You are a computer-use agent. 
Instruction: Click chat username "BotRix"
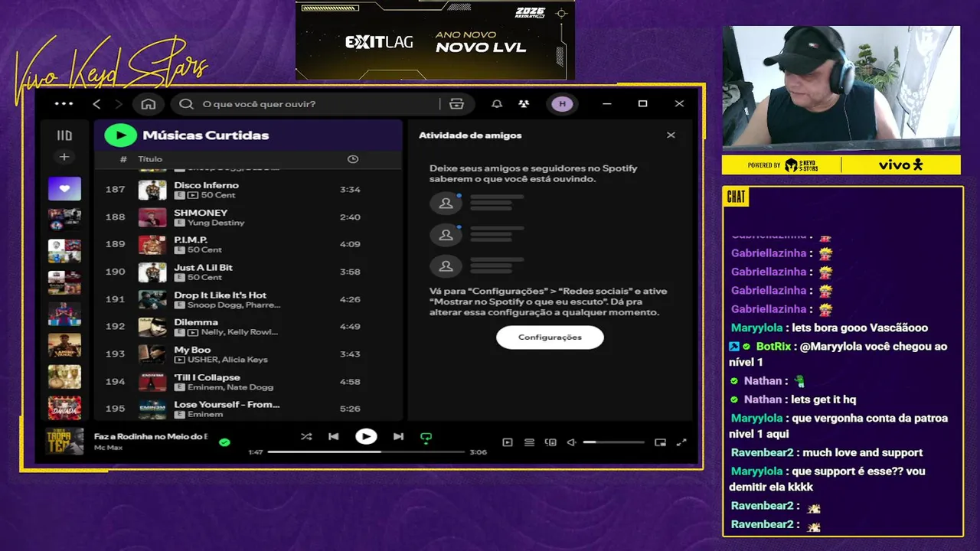coord(773,347)
